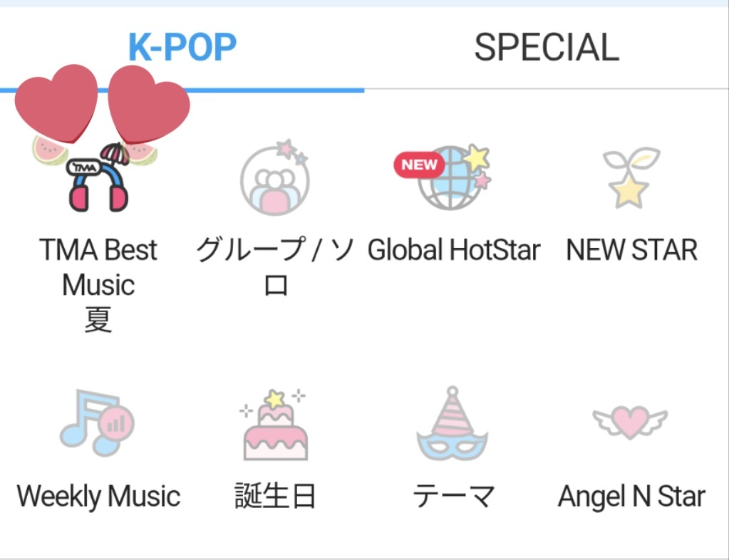729x560 pixels.
Task: Switch to the K-POP tab
Action: [x=182, y=47]
